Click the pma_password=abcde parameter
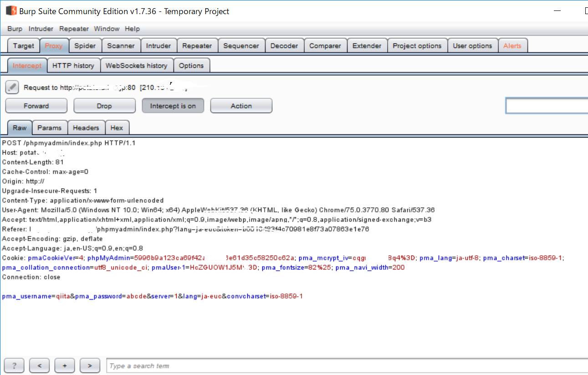 tap(110, 296)
